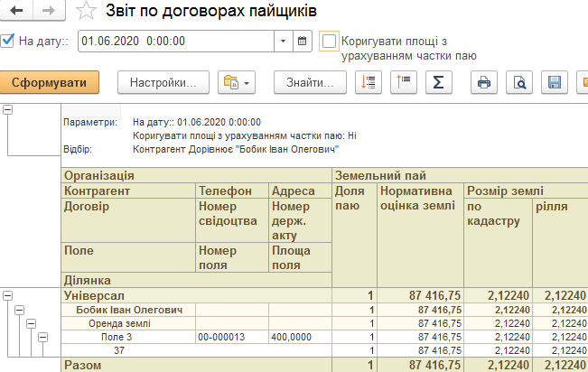Open the date field dropdown arrow
This screenshot has height=372, width=588.
pyautogui.click(x=283, y=41)
